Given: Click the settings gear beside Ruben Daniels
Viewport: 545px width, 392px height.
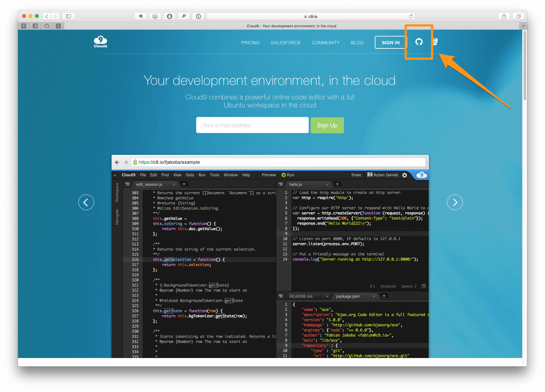Looking at the screenshot, I should 405,175.
